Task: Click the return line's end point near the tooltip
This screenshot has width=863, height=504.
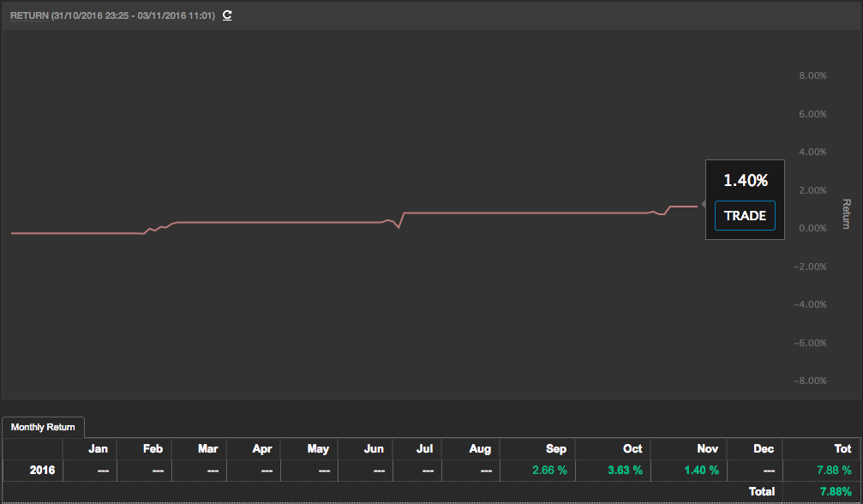Action: pos(697,207)
